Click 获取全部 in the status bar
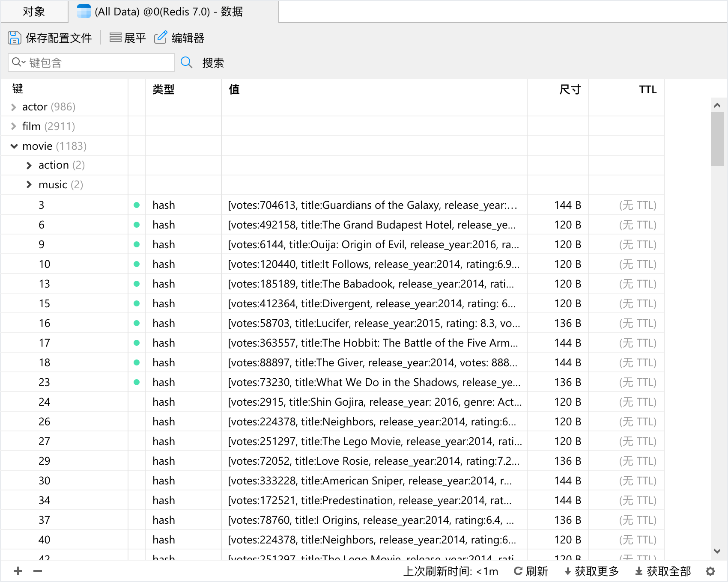 pos(669,571)
